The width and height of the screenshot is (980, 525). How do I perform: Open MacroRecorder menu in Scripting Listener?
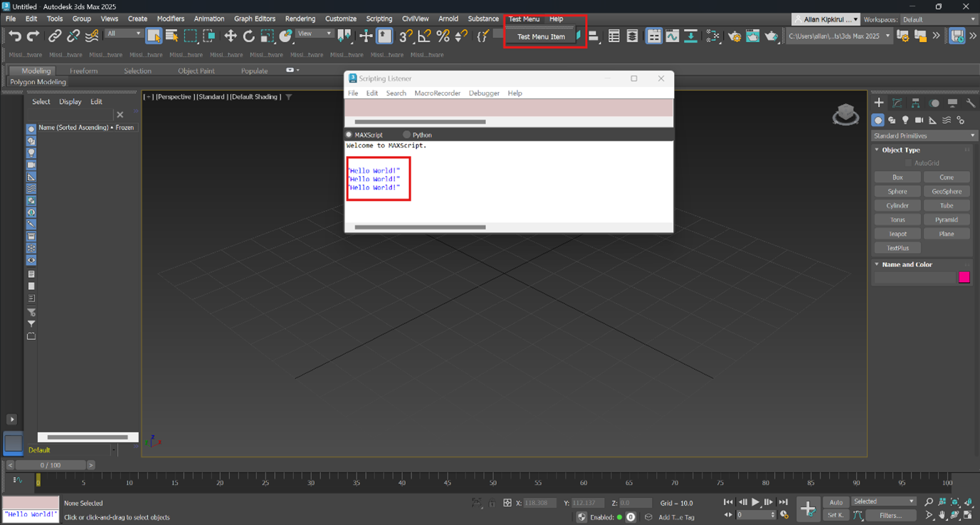[438, 93]
